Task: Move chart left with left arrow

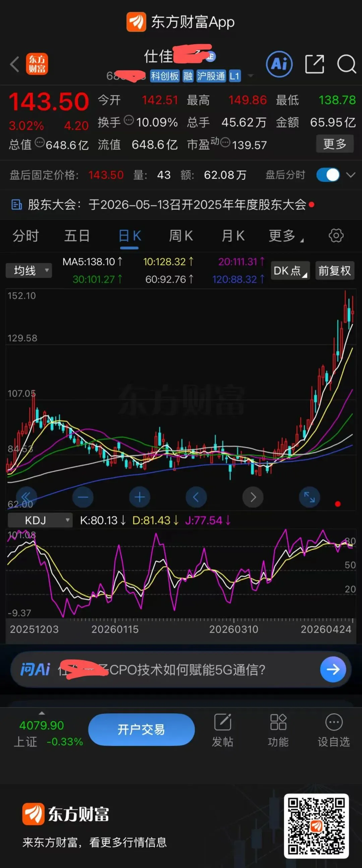Action: coord(196,497)
